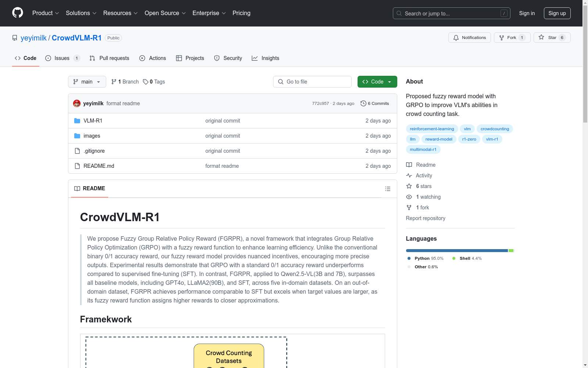View the 6 Commits history
Viewport: 588px width, 368px height.
tap(375, 103)
